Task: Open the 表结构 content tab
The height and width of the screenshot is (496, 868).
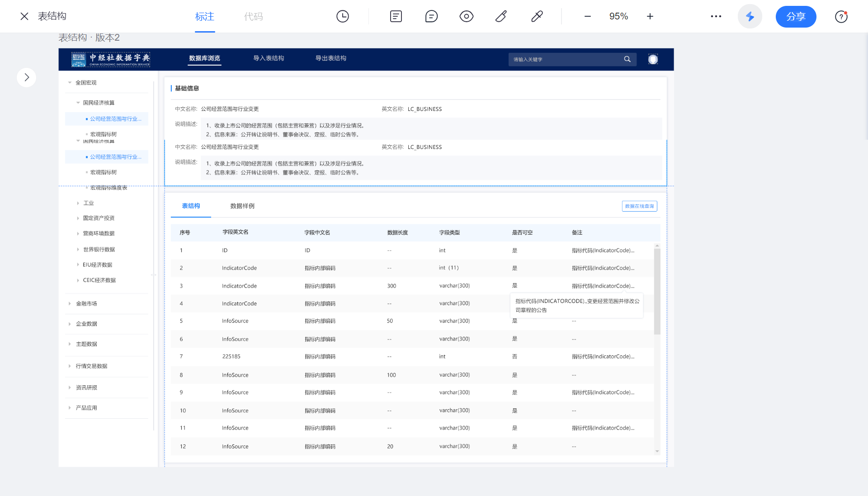Action: click(x=191, y=206)
